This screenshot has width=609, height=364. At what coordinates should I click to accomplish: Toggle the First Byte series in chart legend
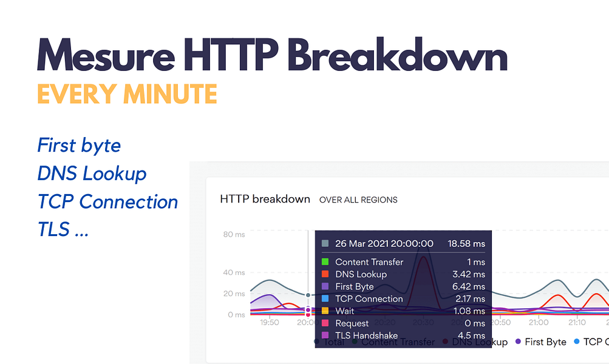click(540, 342)
